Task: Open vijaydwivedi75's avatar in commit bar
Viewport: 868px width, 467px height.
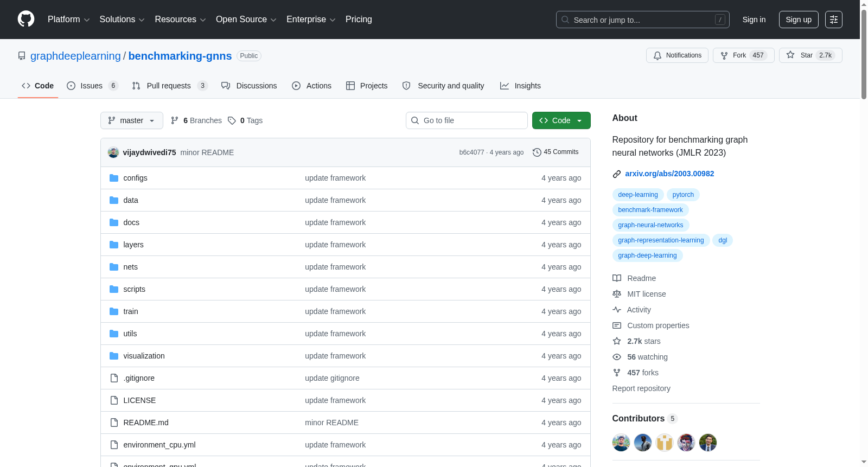Action: (x=113, y=152)
